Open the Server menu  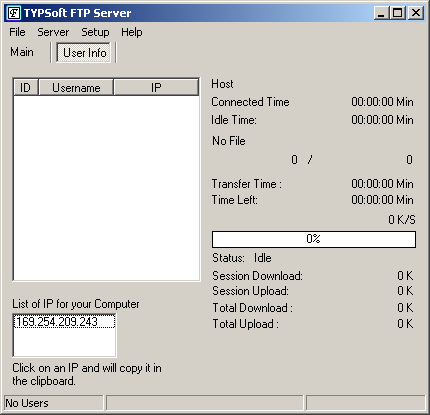click(53, 32)
